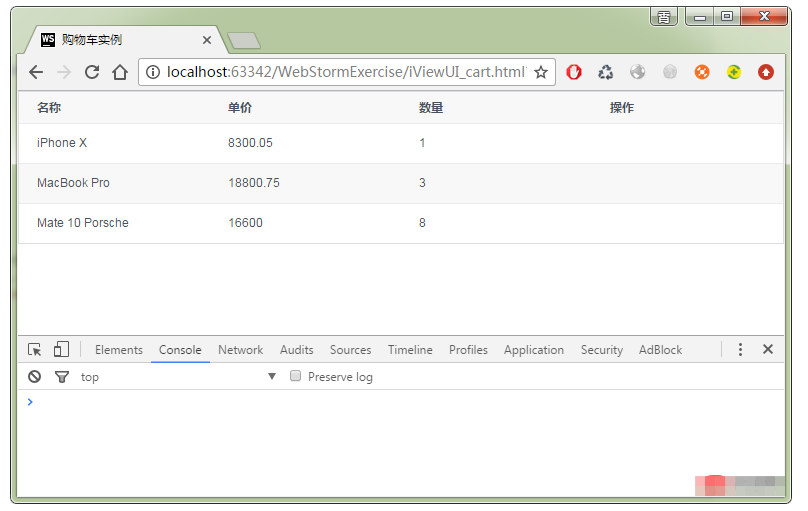Switch to the Console tab
Image resolution: width=808 pixels, height=511 pixels.
pyautogui.click(x=180, y=350)
